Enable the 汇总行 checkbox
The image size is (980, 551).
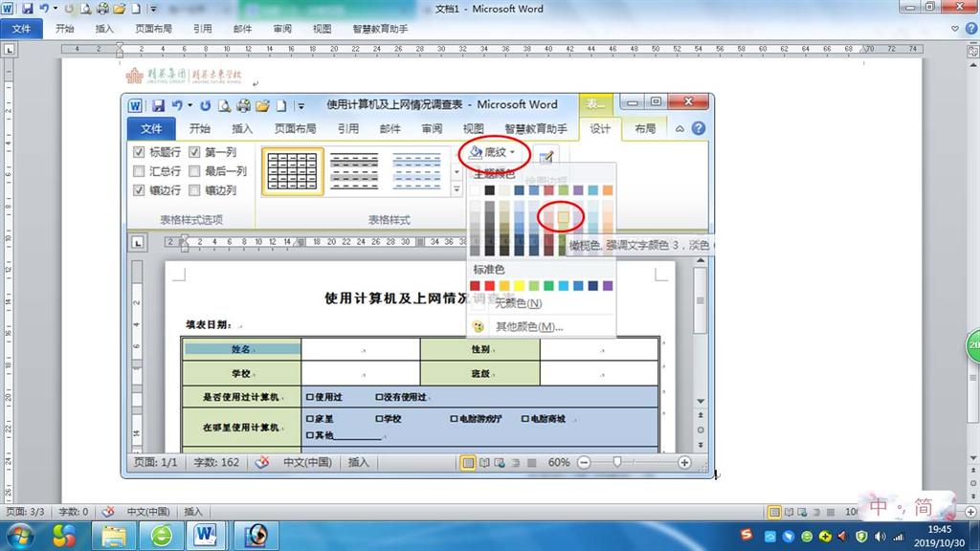point(140,171)
